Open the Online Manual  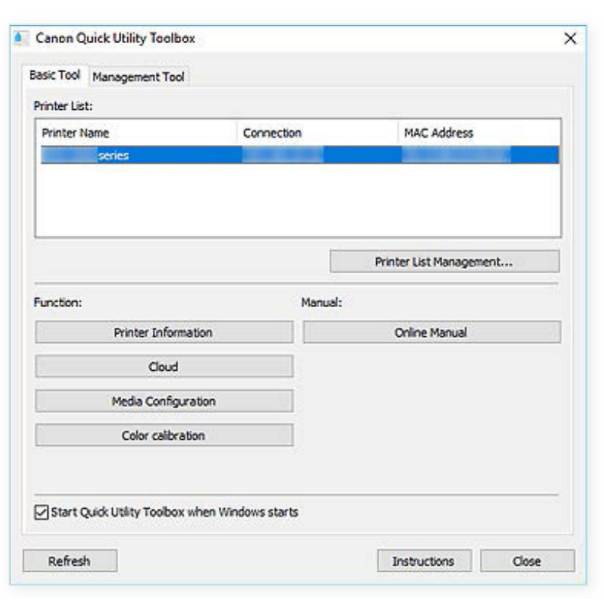431,332
